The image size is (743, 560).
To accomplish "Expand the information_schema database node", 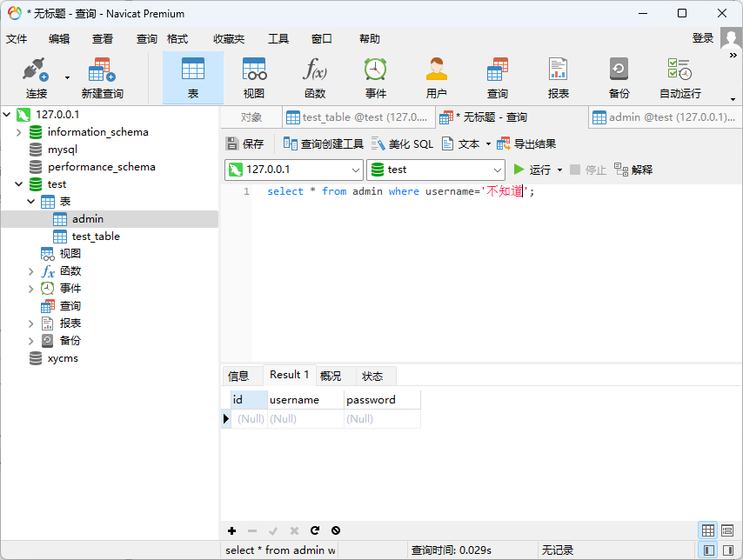I will (x=18, y=132).
